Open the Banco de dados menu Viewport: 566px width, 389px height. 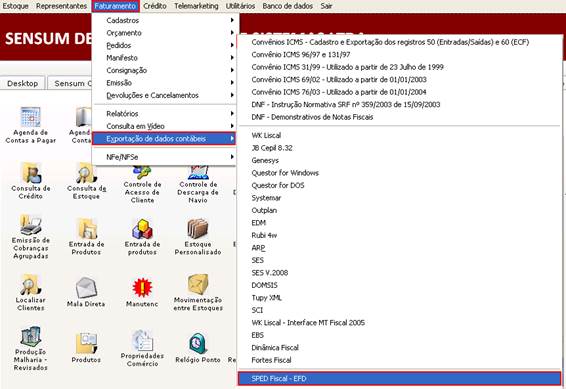tap(287, 6)
